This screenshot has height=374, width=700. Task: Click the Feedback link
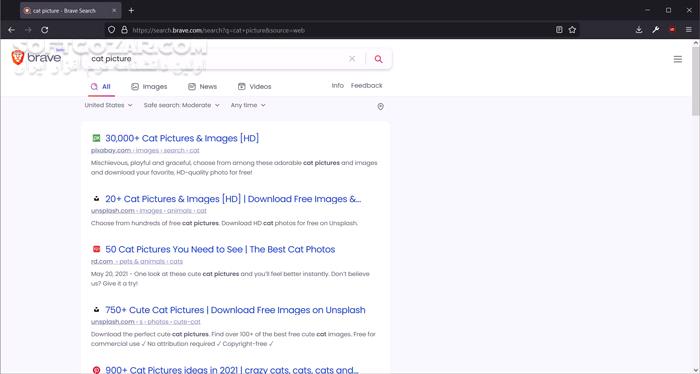coord(367,86)
